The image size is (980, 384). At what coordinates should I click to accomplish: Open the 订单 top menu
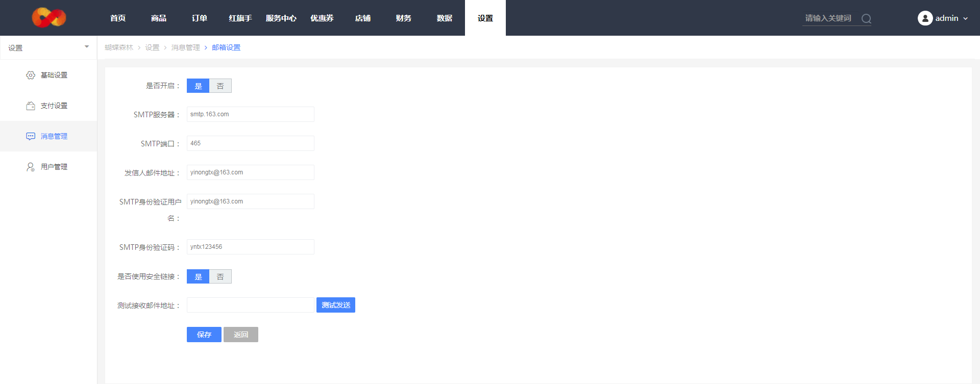point(200,18)
